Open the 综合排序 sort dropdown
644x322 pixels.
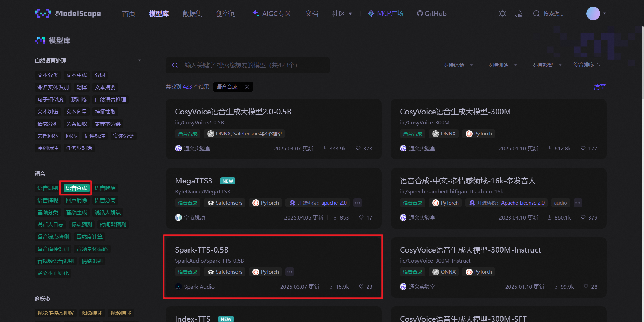pyautogui.click(x=587, y=65)
